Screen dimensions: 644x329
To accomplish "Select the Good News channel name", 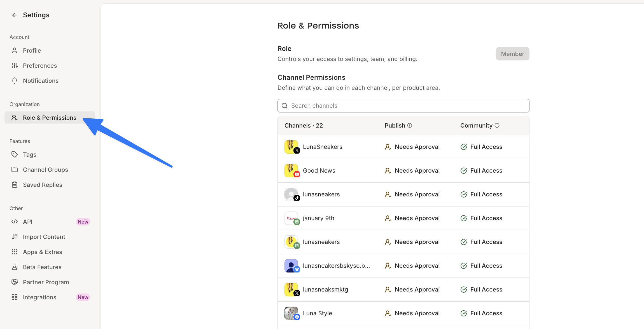I will 319,171.
